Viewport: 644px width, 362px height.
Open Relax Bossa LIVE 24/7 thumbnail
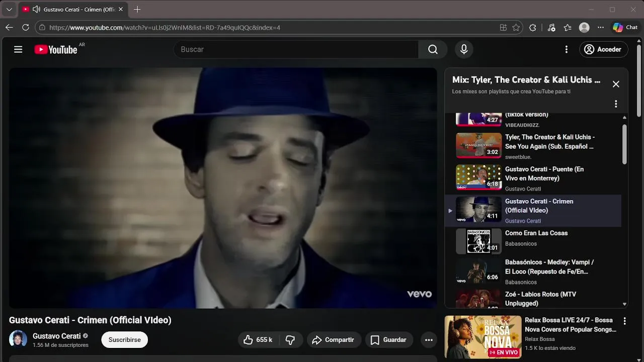(483, 337)
